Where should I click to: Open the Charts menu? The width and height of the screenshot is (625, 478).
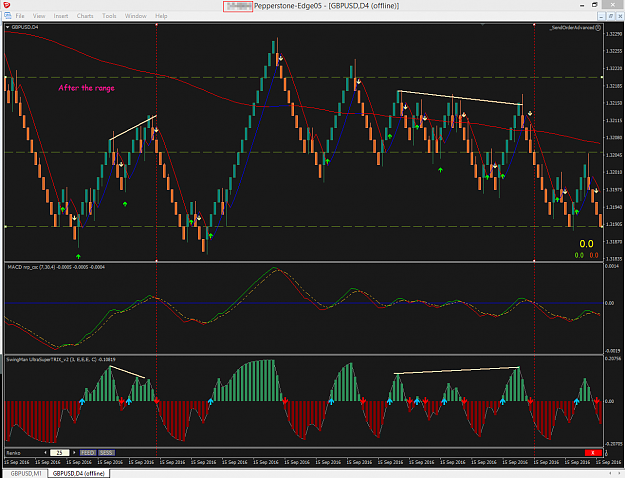pos(85,16)
